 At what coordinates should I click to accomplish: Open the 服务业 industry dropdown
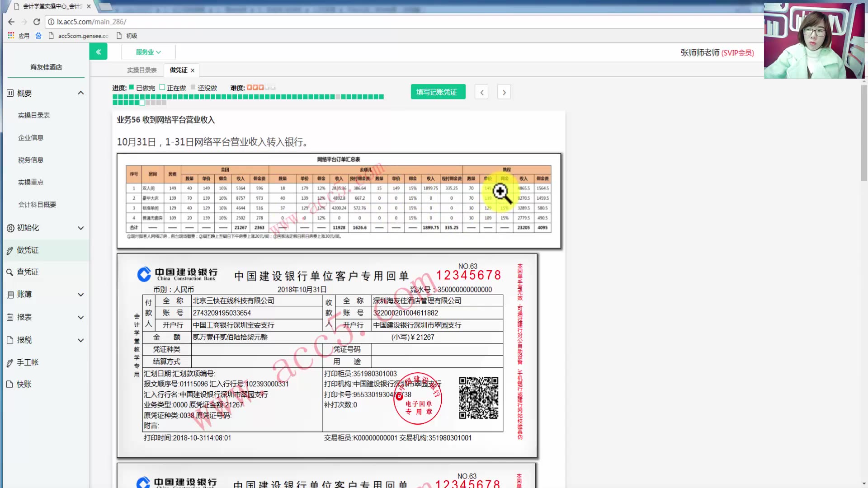tap(148, 52)
